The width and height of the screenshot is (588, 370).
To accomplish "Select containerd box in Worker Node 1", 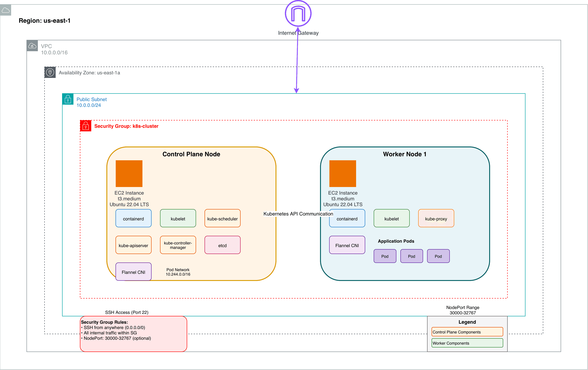I will (347, 218).
